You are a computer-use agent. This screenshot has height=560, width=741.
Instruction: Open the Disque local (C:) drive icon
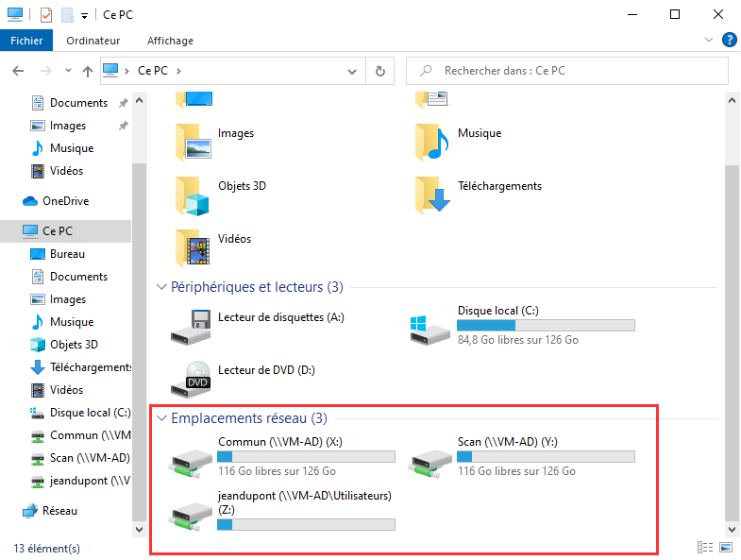pyautogui.click(x=430, y=327)
